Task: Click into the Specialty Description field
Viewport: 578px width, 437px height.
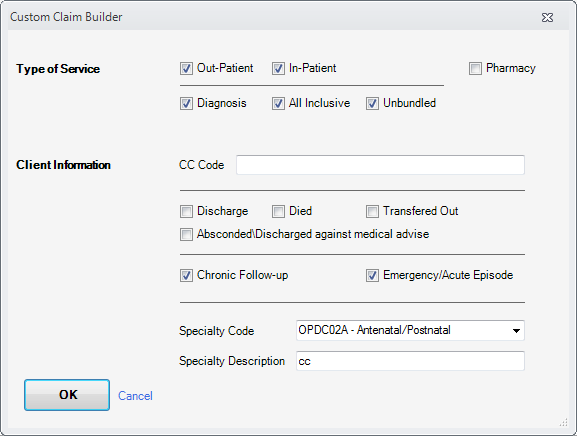Action: click(410, 361)
